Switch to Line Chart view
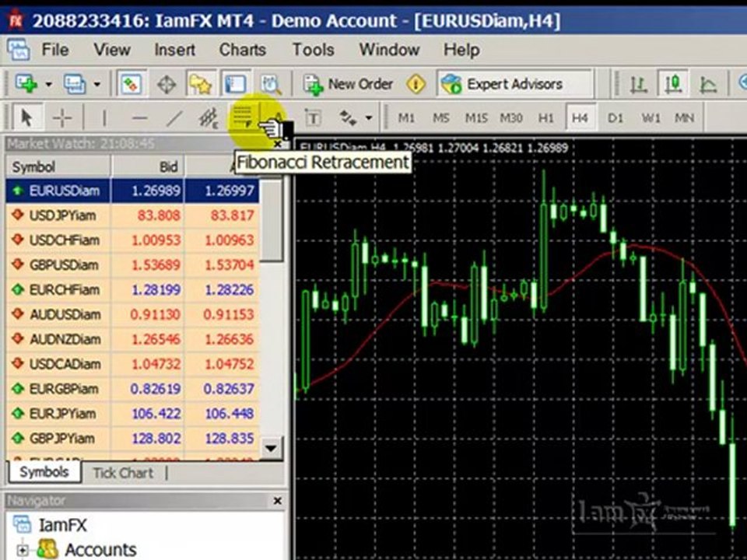Screen dimensions: 747x560 708,84
